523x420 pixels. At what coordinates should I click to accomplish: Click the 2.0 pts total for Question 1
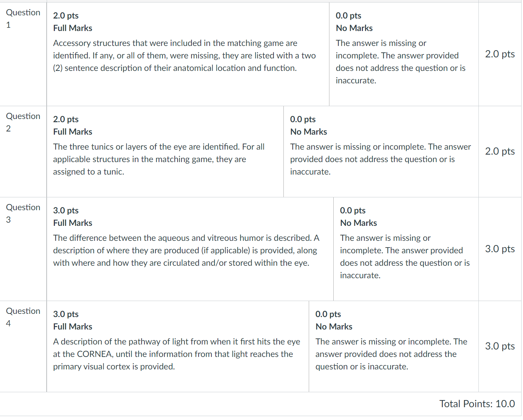coord(500,54)
